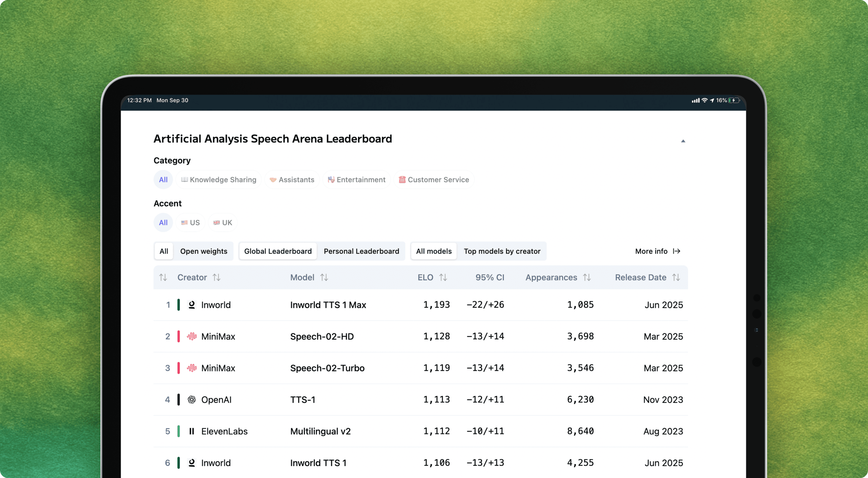Select the UK accent filter
Screen dimensions: 868x478
pyautogui.click(x=222, y=222)
